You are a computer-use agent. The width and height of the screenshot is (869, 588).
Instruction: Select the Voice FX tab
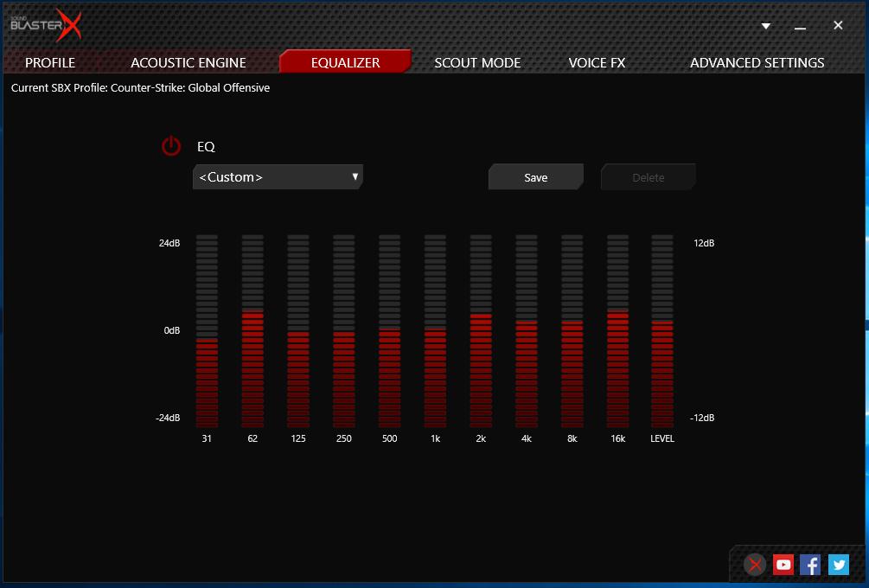pos(597,62)
